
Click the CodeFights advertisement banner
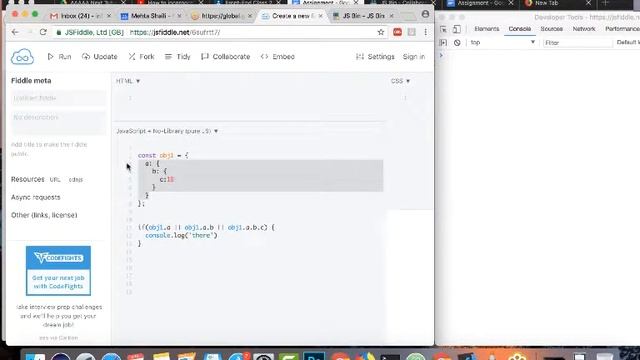pos(58,271)
